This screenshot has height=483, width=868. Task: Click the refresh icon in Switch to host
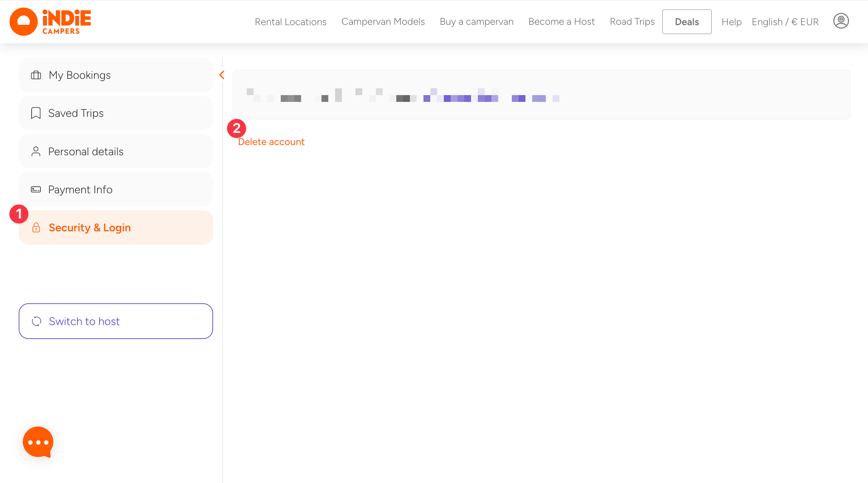[x=36, y=321]
